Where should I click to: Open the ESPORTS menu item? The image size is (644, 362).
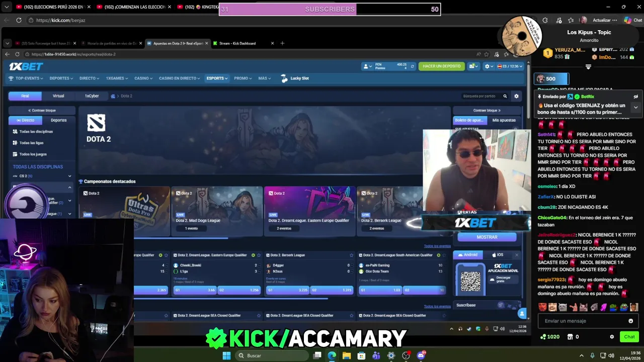pyautogui.click(x=217, y=78)
